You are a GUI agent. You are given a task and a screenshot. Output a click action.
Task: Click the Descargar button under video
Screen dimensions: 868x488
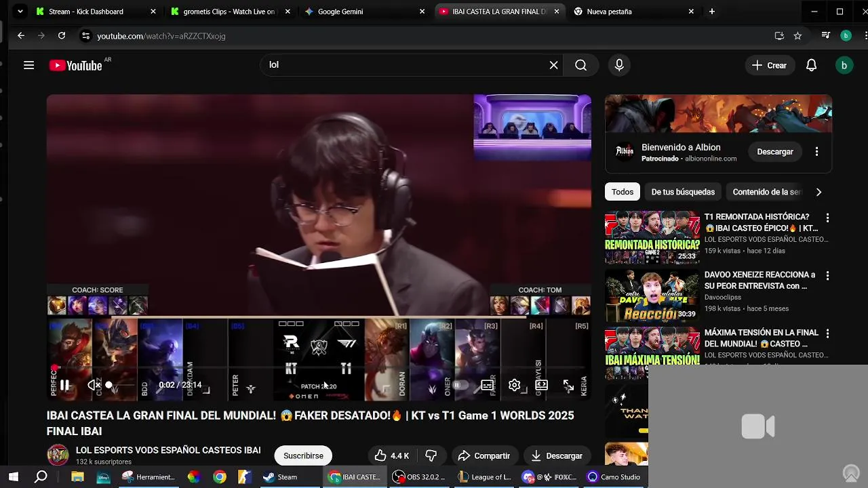(556, 455)
